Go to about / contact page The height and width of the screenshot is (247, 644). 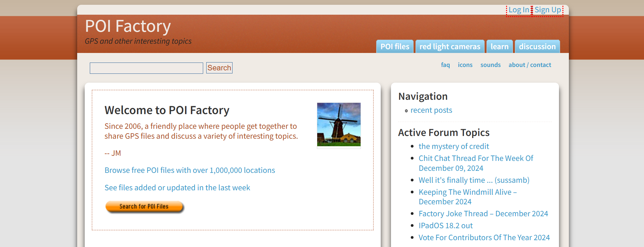click(x=530, y=65)
